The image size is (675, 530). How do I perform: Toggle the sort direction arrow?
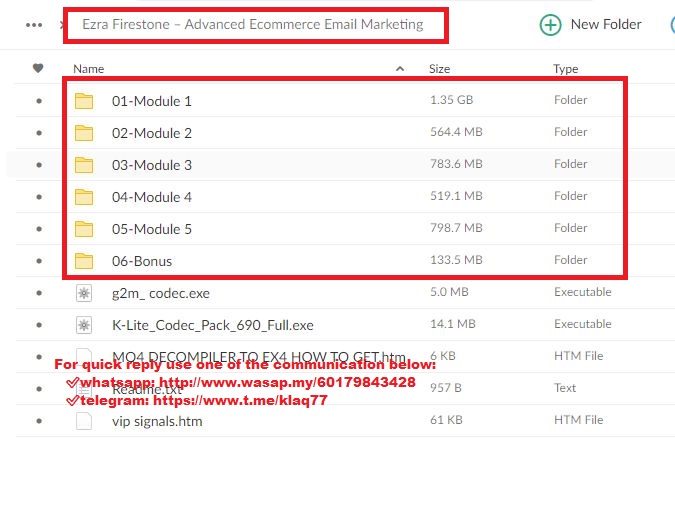(400, 68)
